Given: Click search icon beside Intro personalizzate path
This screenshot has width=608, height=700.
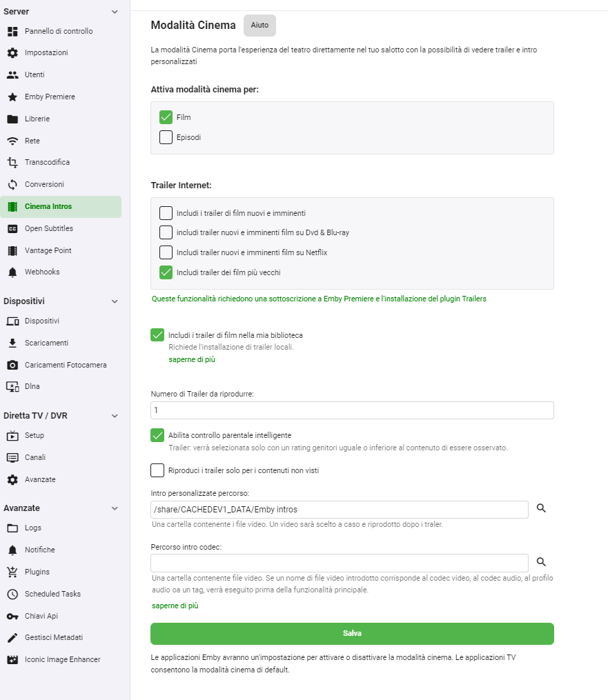Looking at the screenshot, I should (542, 508).
